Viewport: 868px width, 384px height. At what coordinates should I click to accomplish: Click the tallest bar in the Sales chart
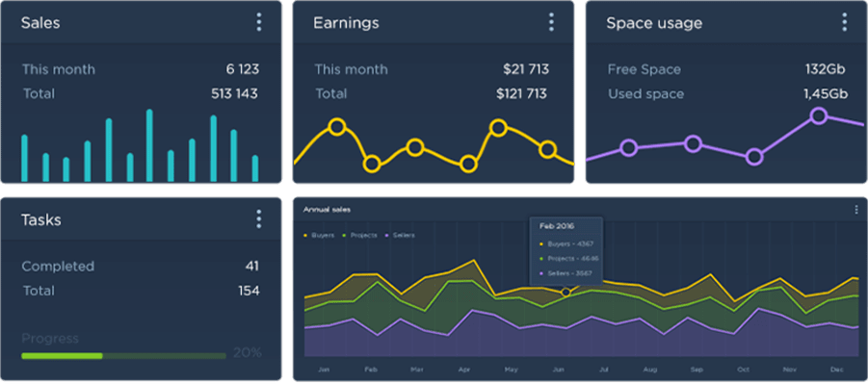pos(149,145)
